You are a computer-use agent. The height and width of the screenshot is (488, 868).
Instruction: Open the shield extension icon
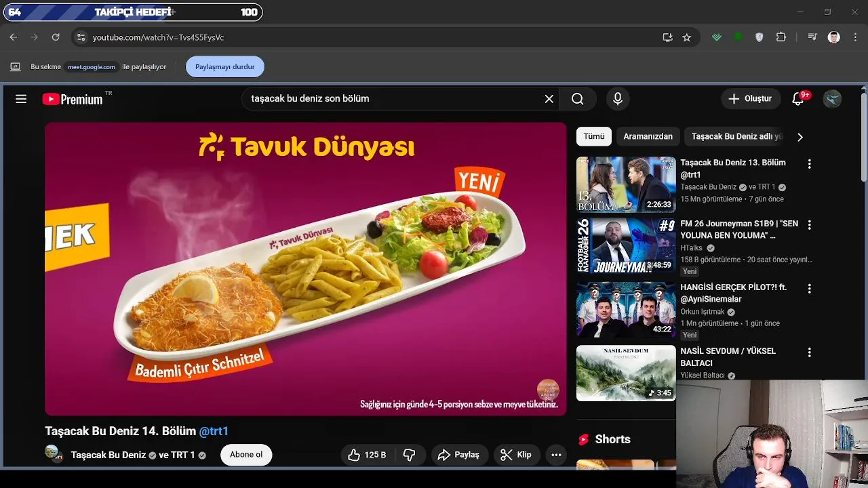pyautogui.click(x=759, y=37)
